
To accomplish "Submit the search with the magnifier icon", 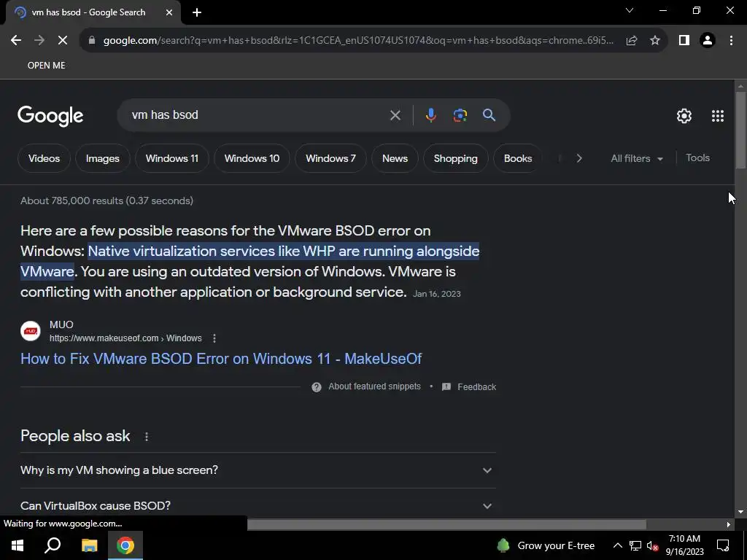I will pyautogui.click(x=489, y=114).
